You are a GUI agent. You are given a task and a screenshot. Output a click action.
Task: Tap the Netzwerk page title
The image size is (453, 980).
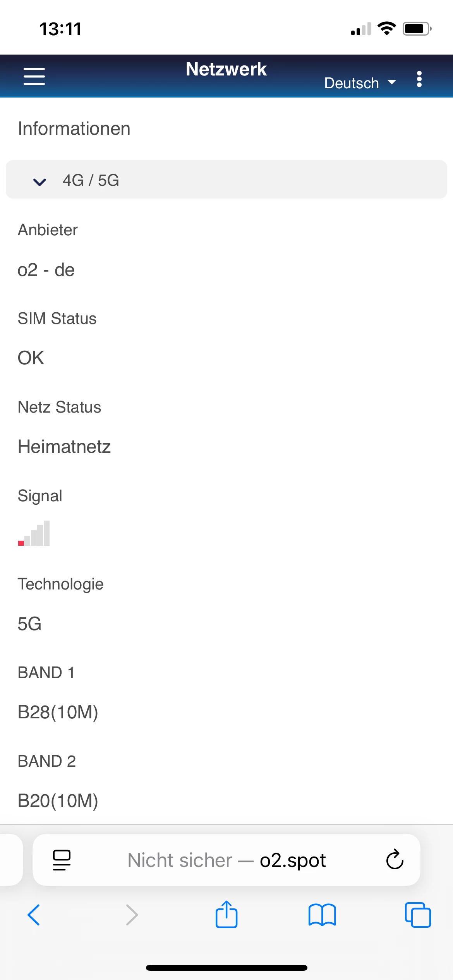tap(226, 69)
